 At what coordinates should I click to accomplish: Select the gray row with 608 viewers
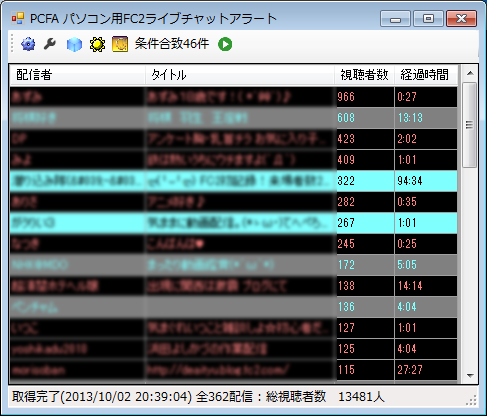(x=234, y=118)
